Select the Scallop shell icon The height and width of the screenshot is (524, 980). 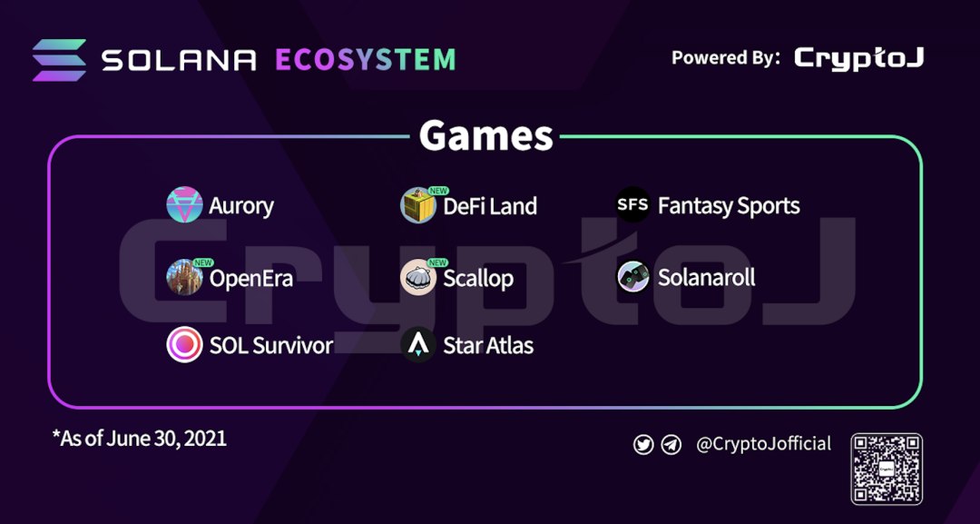tap(418, 277)
